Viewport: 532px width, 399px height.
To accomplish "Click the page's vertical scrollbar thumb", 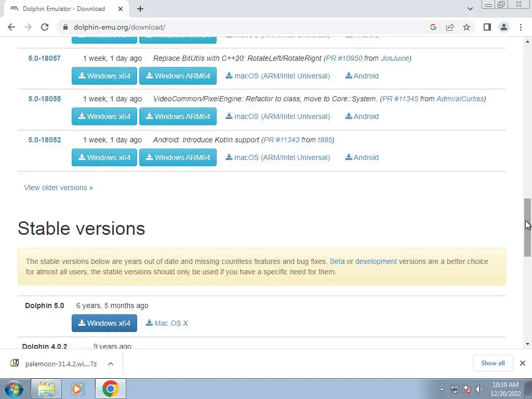I will 527,228.
